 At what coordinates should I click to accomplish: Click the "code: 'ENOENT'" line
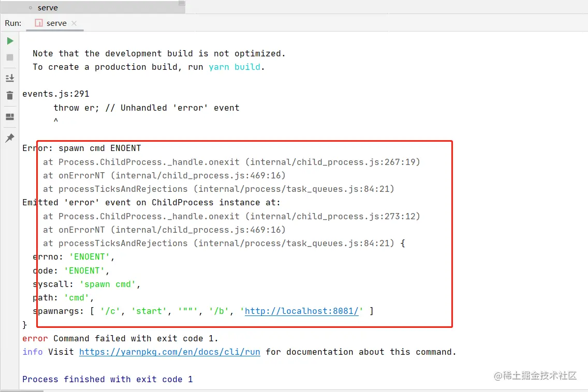point(71,270)
